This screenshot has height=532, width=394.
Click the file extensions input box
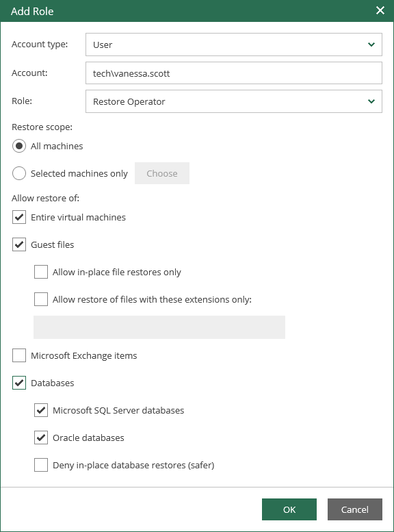coord(159,327)
